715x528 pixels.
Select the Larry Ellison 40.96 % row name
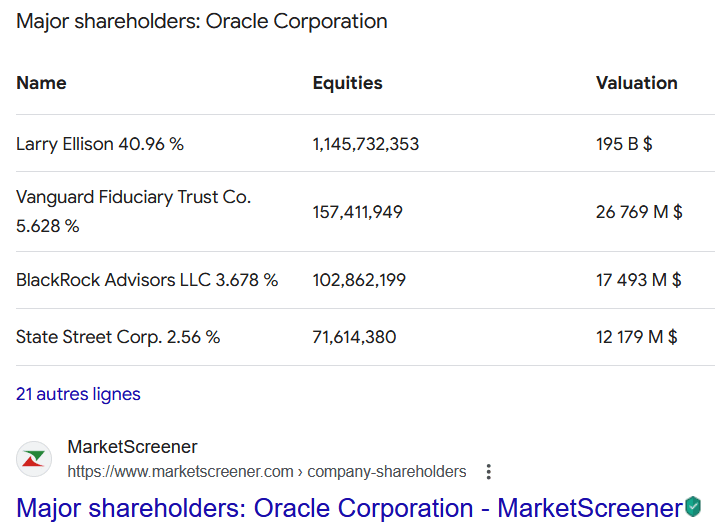pos(100,144)
